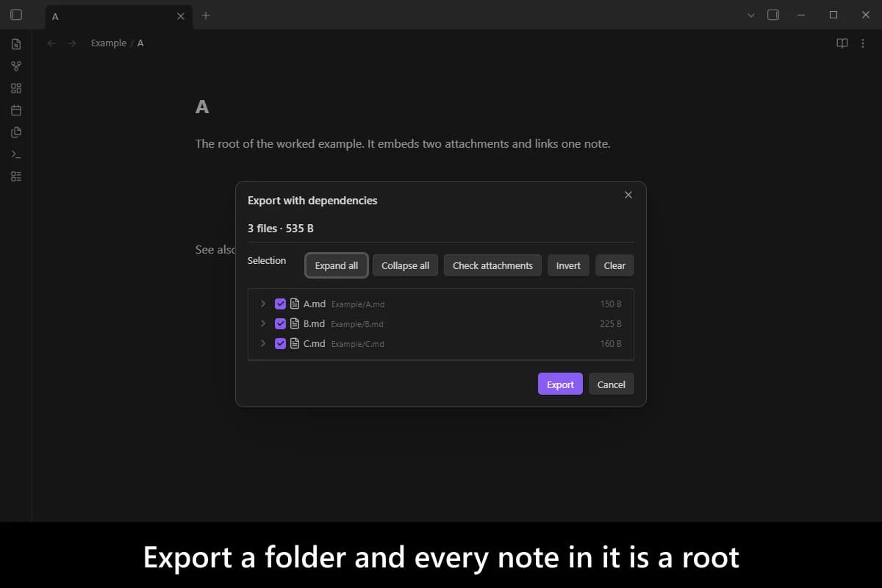Switch to reading view book icon
Viewport: 882px width, 588px height.
pos(842,43)
